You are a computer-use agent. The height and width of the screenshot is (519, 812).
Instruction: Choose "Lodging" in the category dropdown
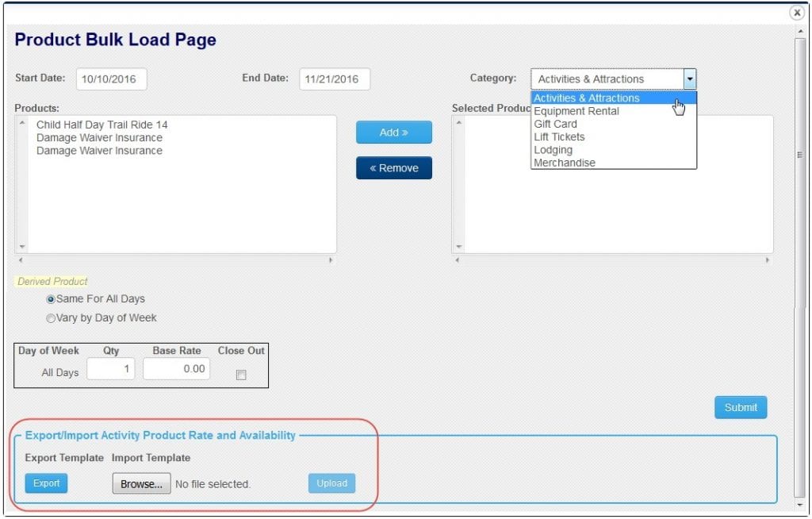pos(553,149)
